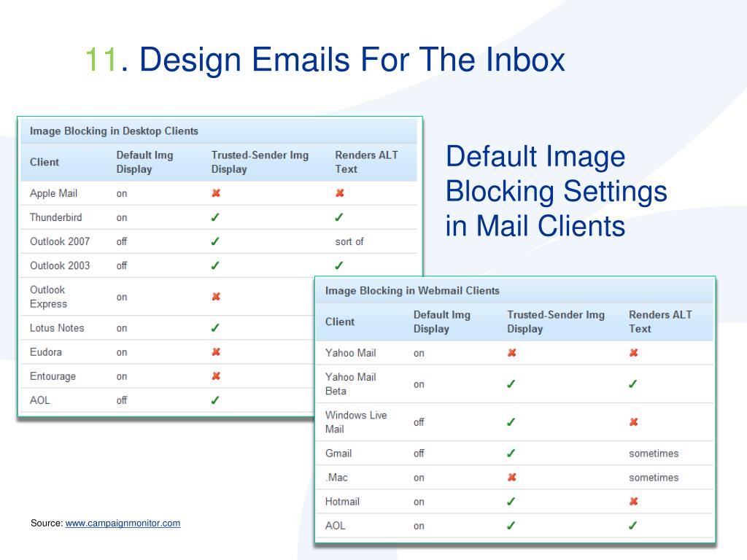Click 'Trusted-Sender Img Display' header in webmail table

pos(555,322)
